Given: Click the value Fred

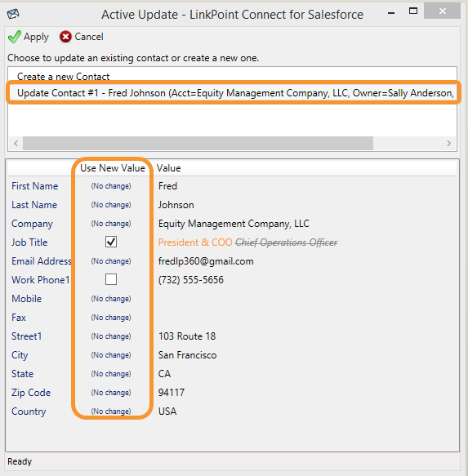Looking at the screenshot, I should 167,186.
